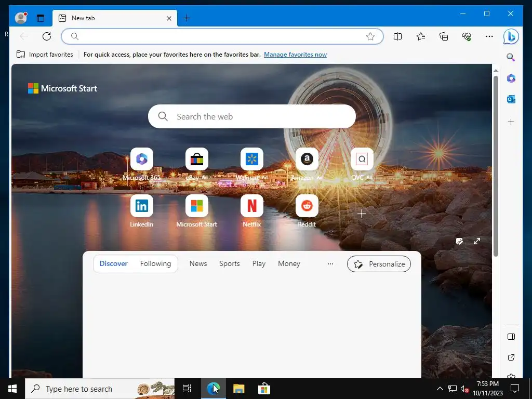This screenshot has height=399, width=532.
Task: Open network status tray icon
Action: pos(453,389)
